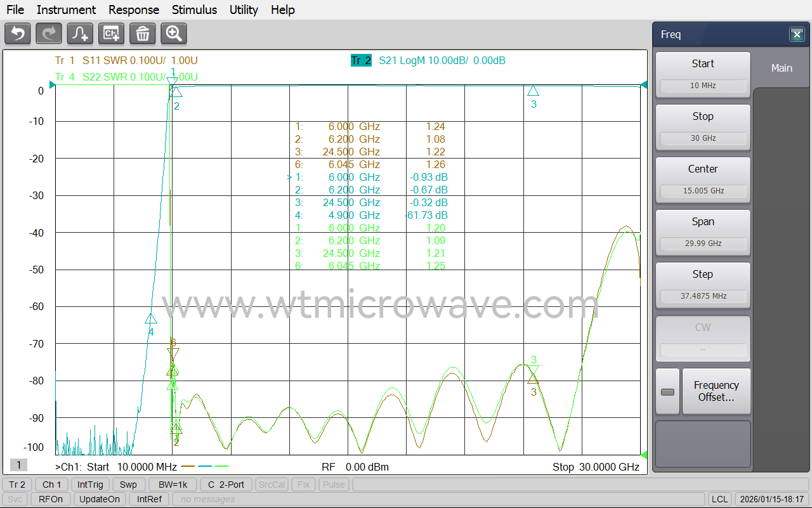Select the Zoom magnifier icon
The width and height of the screenshot is (812, 508).
tap(173, 33)
